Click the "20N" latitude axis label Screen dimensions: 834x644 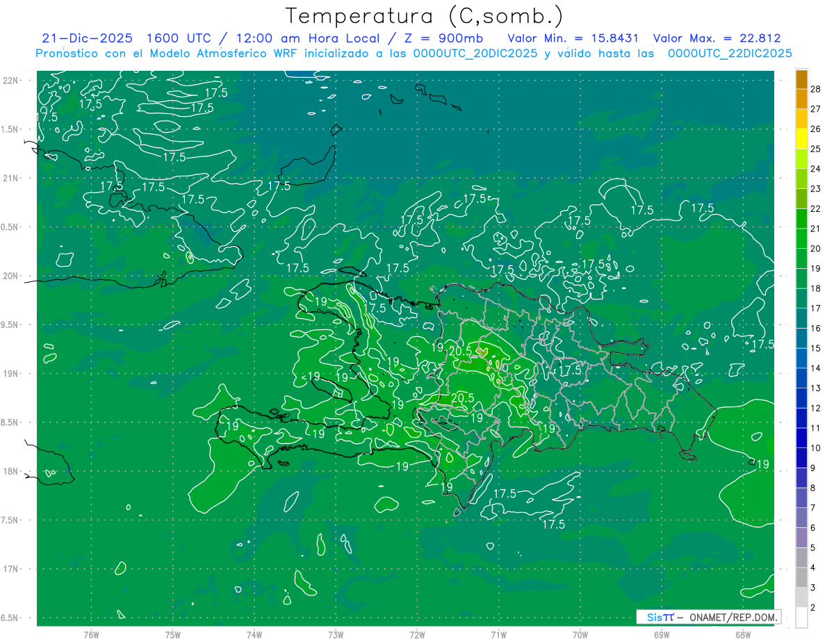tap(11, 276)
